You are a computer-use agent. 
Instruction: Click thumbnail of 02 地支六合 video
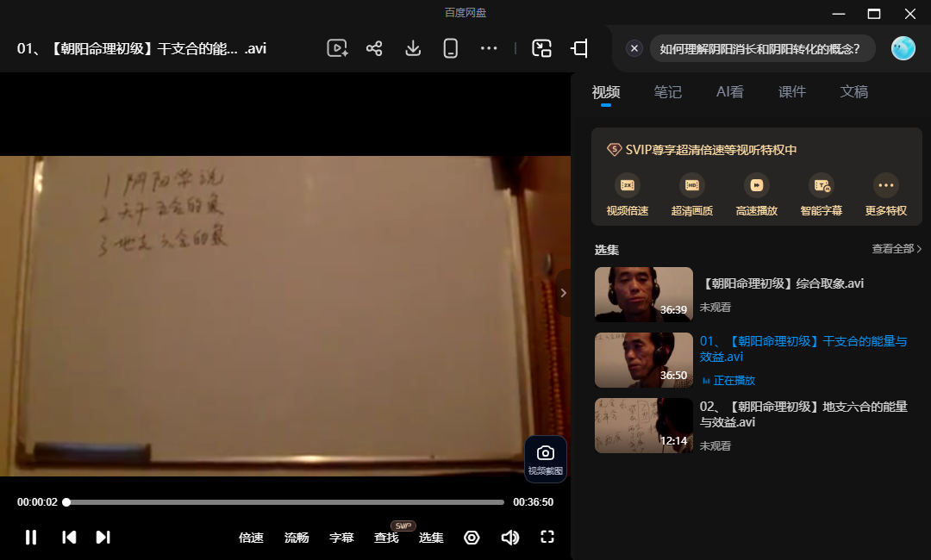(x=644, y=426)
